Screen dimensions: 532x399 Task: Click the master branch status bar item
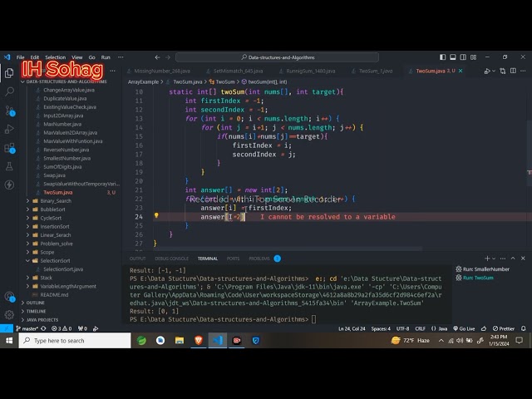[27, 328]
